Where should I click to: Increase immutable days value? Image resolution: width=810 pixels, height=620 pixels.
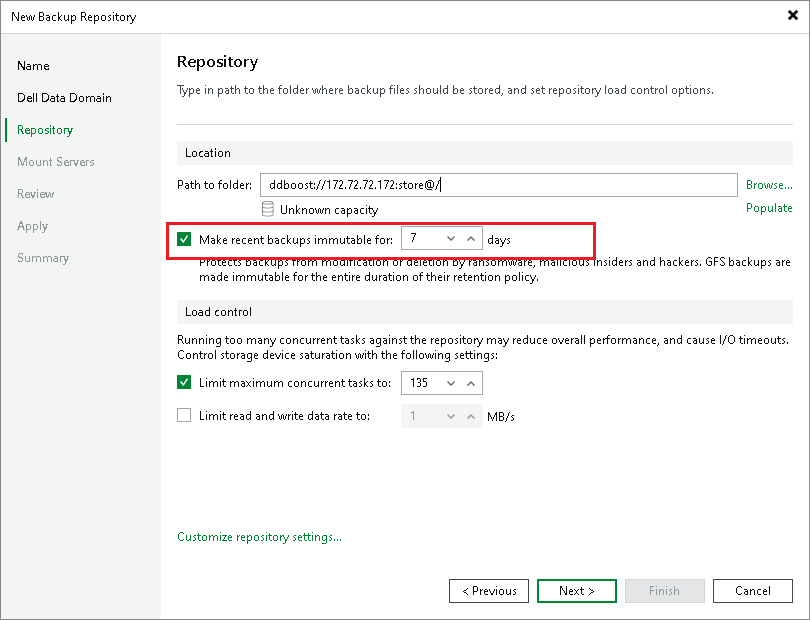click(x=471, y=238)
